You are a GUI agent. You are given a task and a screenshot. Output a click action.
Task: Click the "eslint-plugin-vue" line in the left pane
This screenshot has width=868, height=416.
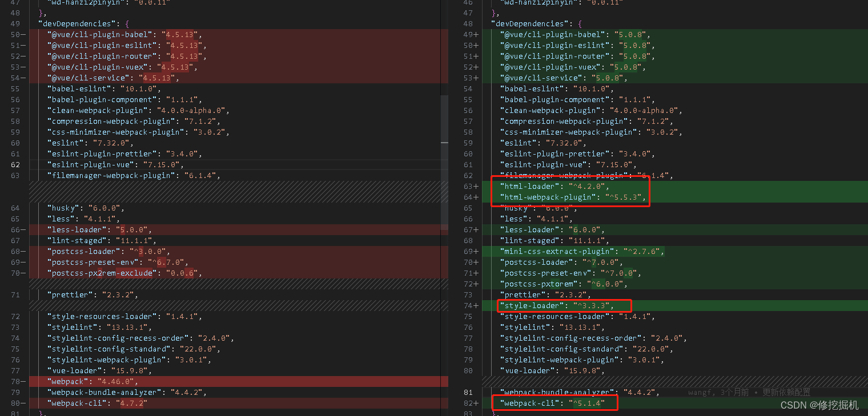(x=239, y=165)
